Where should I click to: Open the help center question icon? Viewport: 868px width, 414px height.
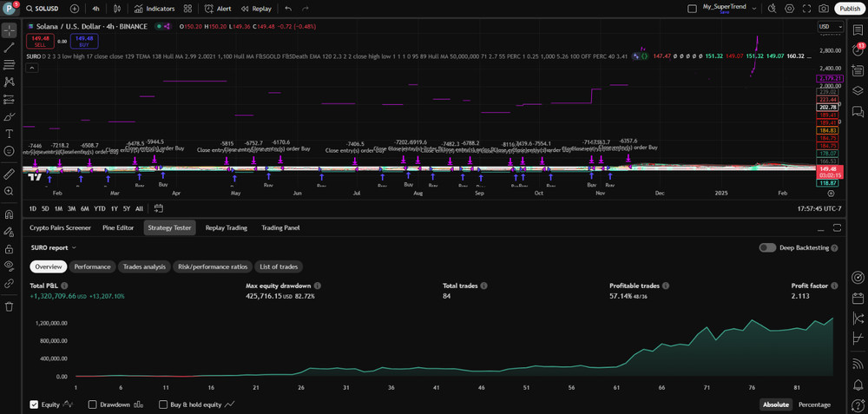coord(858,404)
